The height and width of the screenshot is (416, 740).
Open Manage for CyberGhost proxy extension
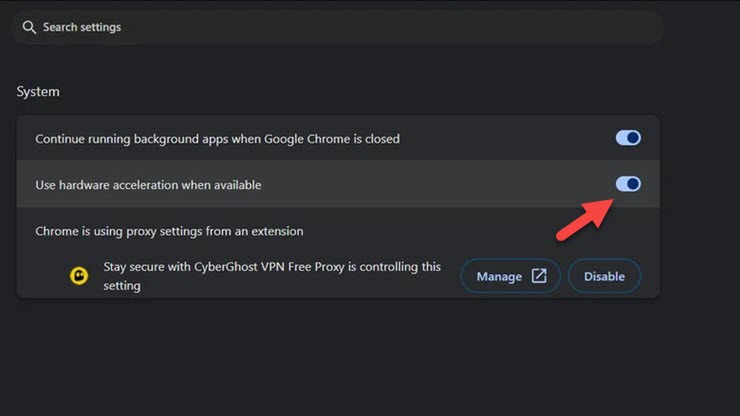point(510,276)
